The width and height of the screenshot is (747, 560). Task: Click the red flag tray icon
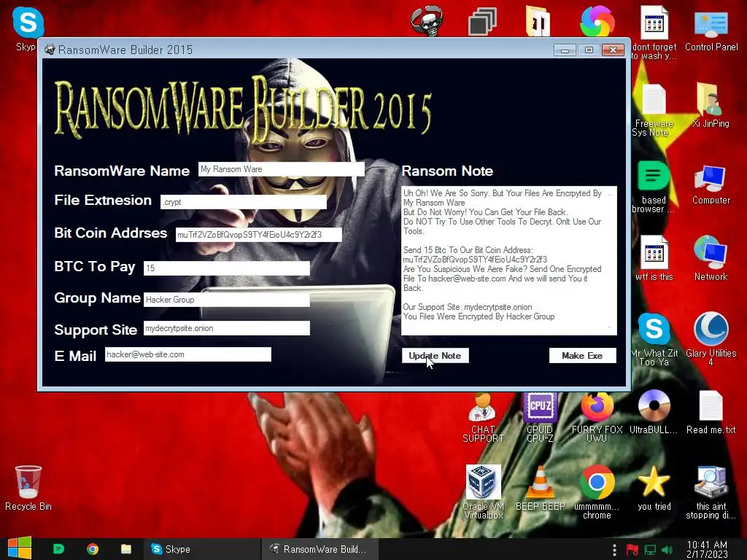pos(632,550)
